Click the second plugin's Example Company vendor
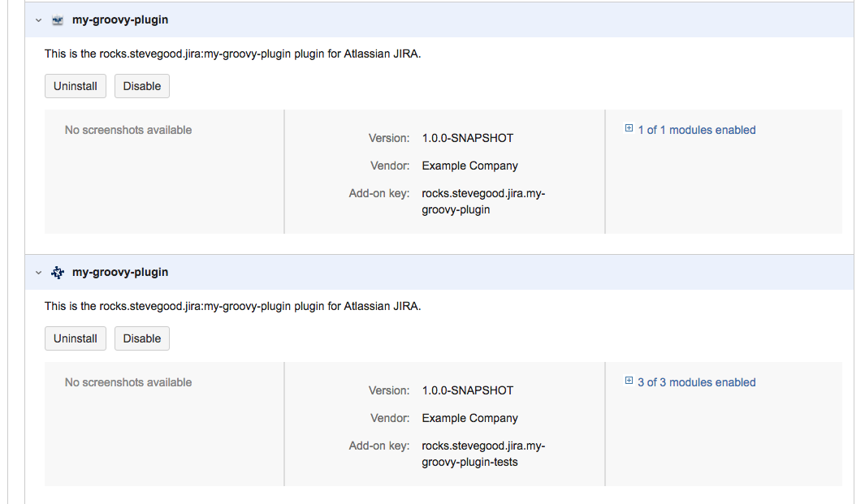865x504 pixels. click(x=470, y=419)
